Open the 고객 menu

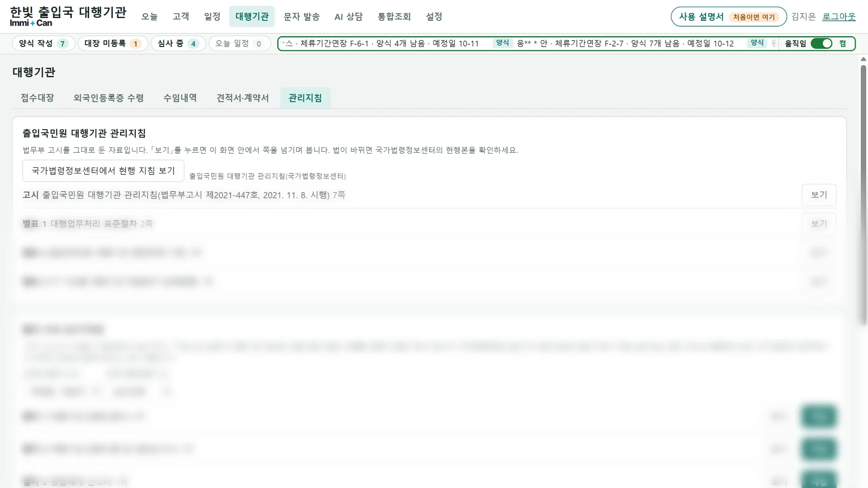[x=181, y=17]
